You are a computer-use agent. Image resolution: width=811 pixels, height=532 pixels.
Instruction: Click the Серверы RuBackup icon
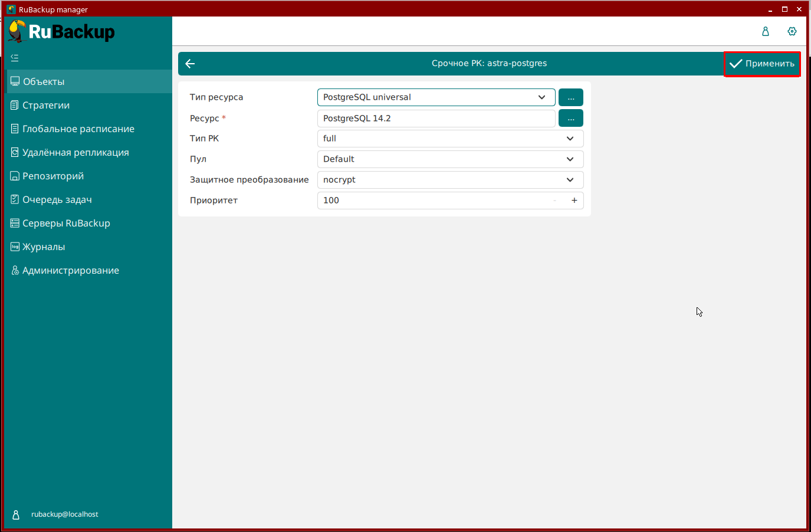point(15,223)
